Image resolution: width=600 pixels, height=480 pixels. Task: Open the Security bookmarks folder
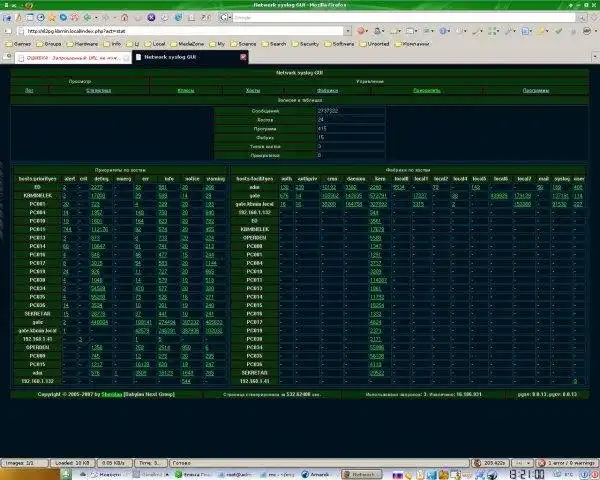[305, 44]
